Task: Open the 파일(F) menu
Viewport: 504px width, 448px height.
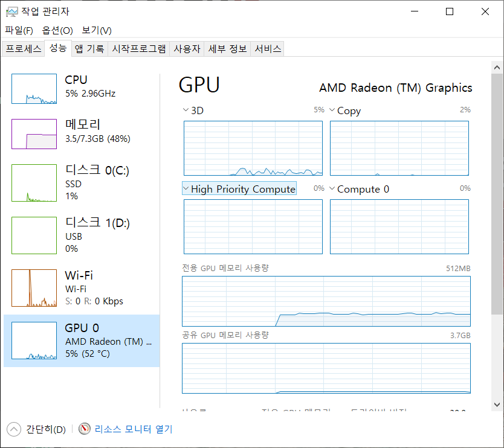Action: [x=19, y=30]
